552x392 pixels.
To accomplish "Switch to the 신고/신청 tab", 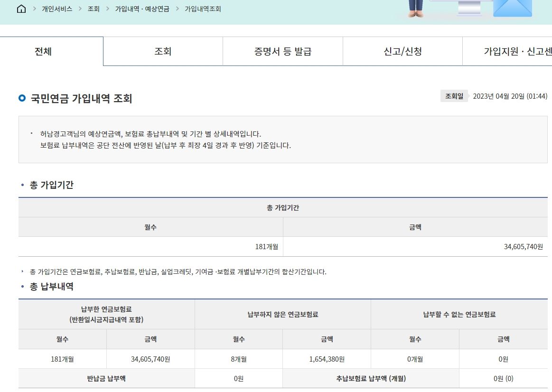I will (x=403, y=51).
